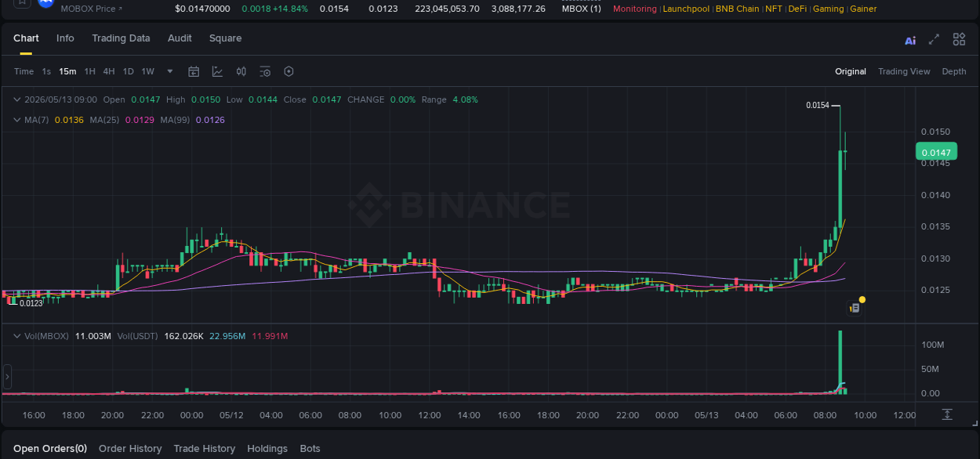Switch to the Info tab

65,38
